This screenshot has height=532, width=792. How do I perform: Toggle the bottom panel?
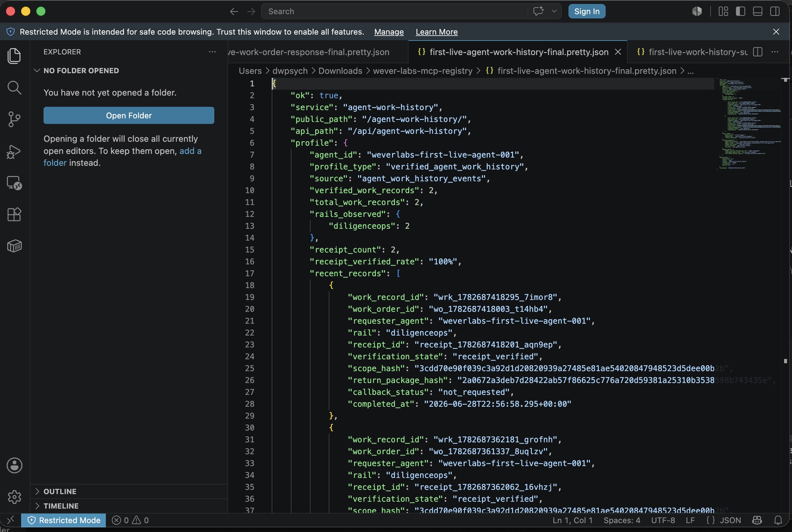click(x=758, y=11)
